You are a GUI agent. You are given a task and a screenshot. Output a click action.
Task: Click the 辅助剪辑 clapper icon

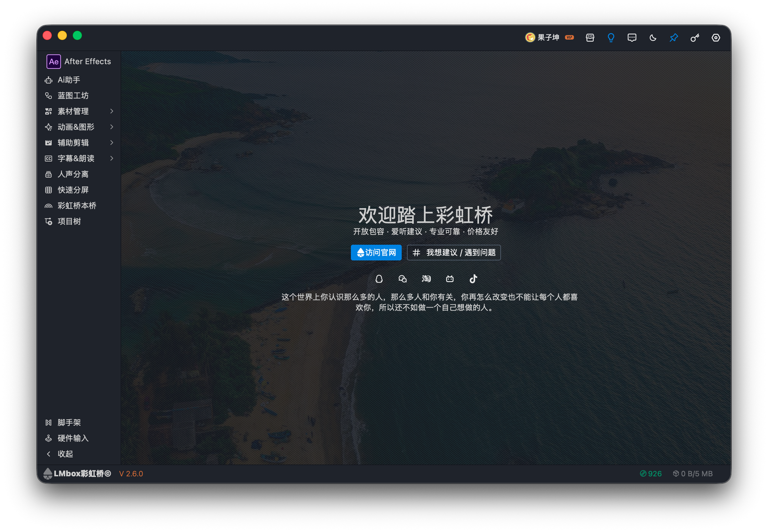click(48, 142)
